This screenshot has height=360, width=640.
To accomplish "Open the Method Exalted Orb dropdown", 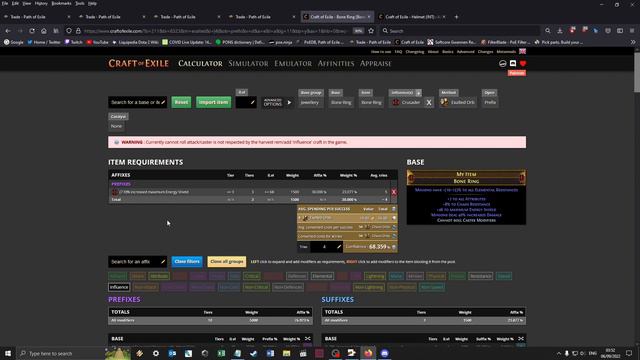I will pyautogui.click(x=458, y=102).
